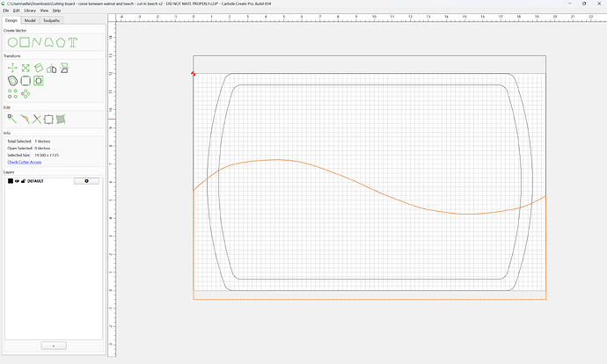Click the DEFAULT layer color swatch
The image size is (607, 364).
point(11,181)
